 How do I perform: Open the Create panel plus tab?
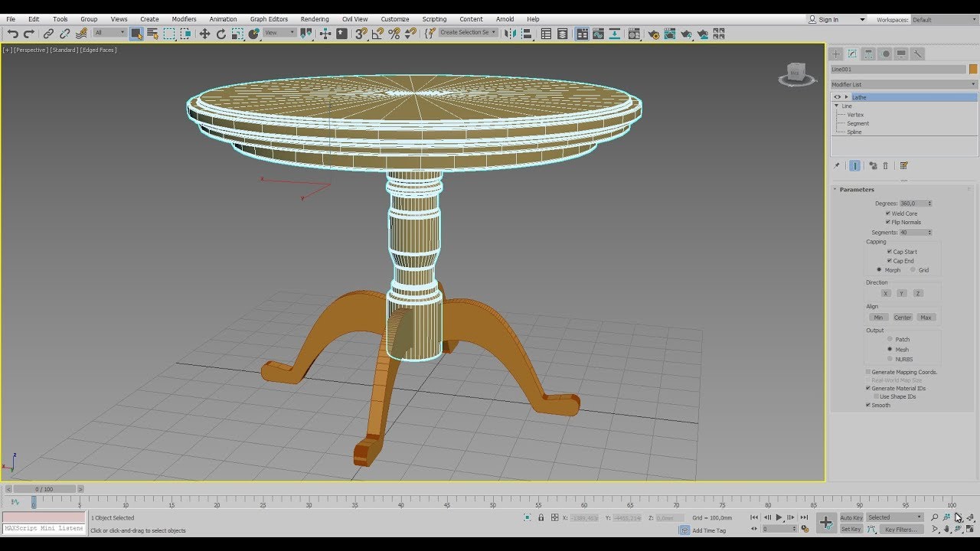tap(836, 54)
